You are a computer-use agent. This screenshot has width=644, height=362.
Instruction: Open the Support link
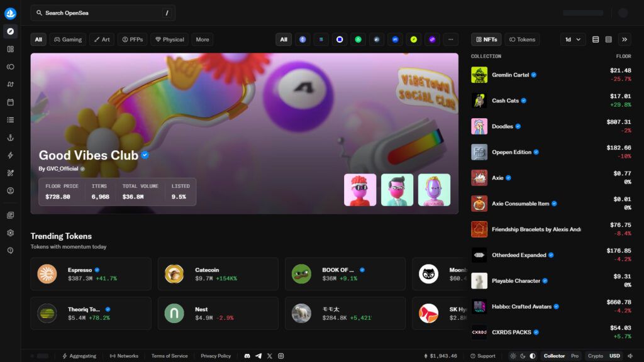coord(482,356)
